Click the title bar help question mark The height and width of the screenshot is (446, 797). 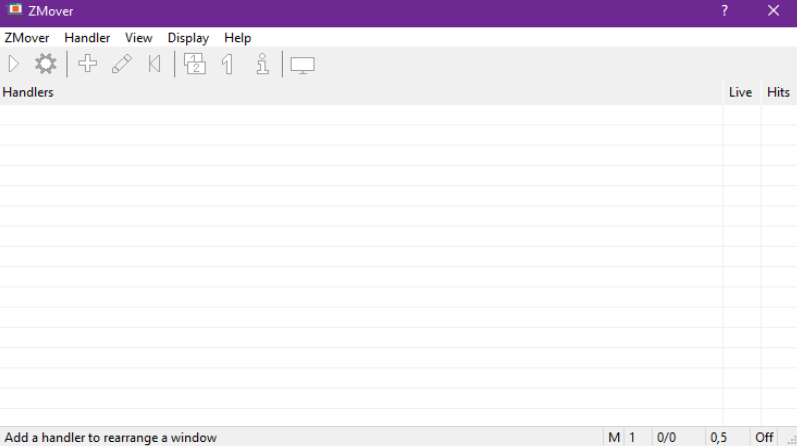(724, 11)
